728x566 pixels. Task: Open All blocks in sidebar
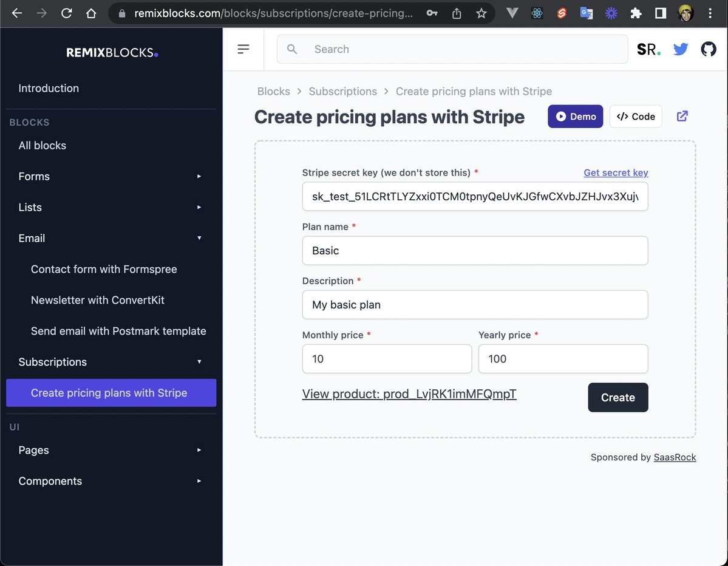(x=111, y=145)
